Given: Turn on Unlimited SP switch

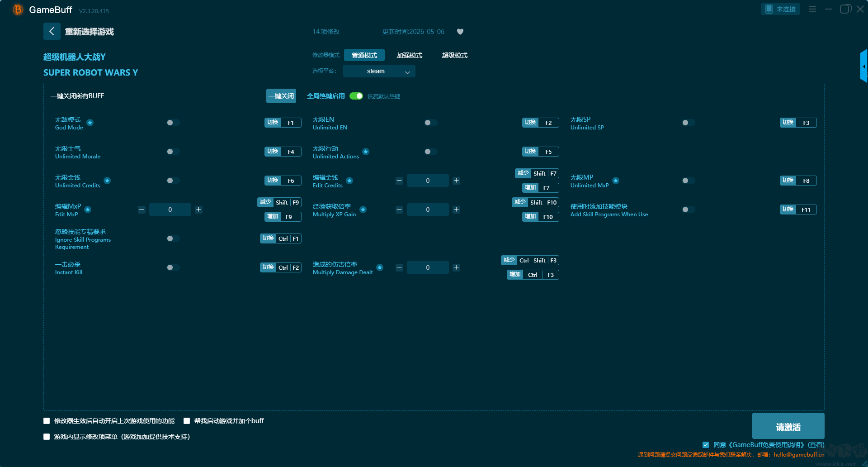Looking at the screenshot, I should pos(689,123).
